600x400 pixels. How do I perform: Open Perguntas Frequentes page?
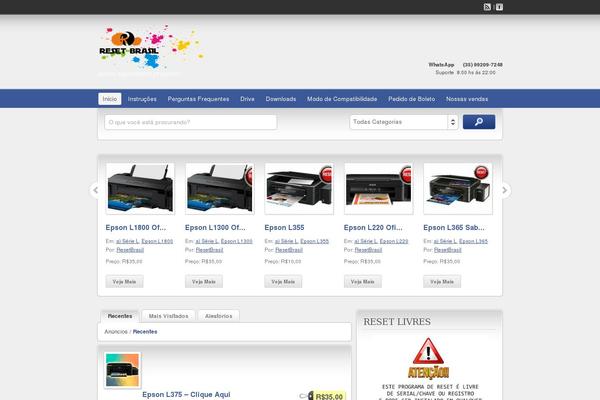click(x=198, y=99)
